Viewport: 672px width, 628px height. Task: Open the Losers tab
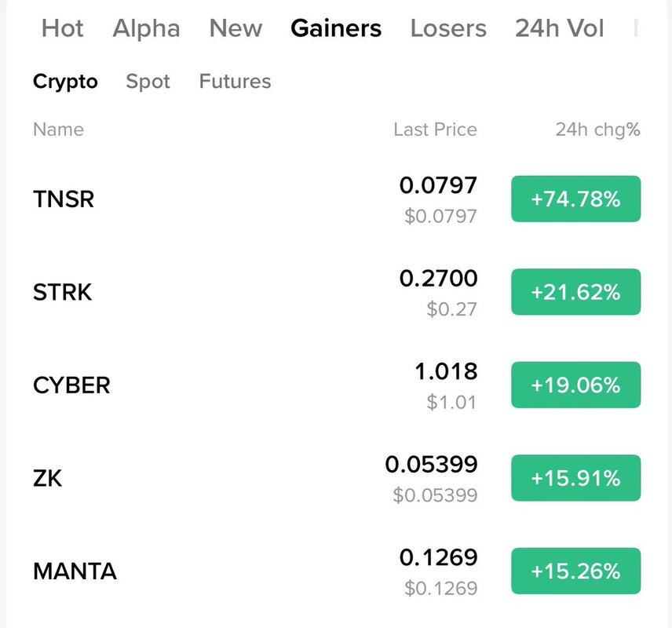(x=448, y=29)
